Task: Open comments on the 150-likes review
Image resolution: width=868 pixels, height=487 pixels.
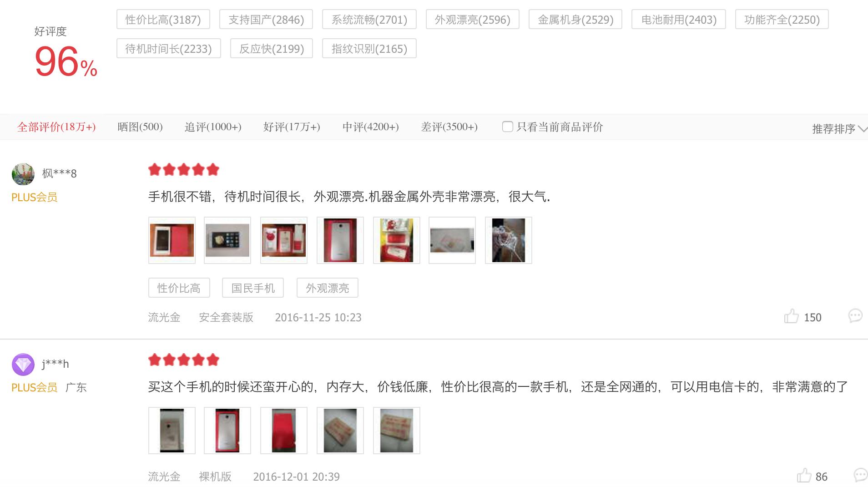Action: click(855, 316)
